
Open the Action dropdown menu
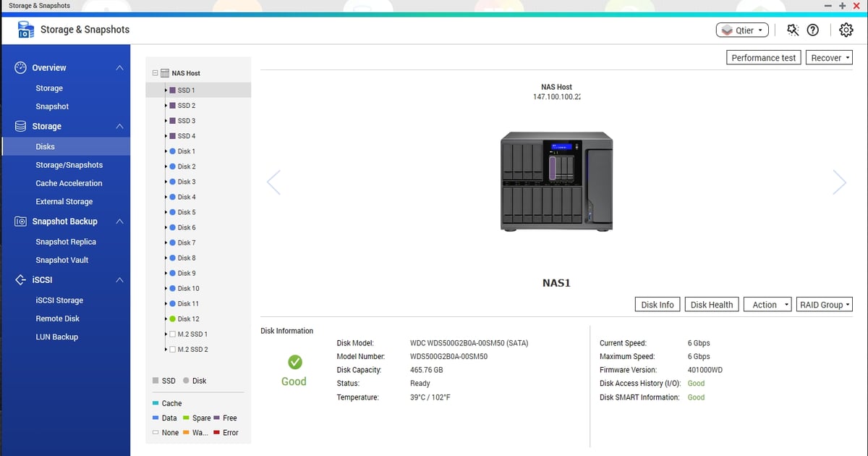767,304
